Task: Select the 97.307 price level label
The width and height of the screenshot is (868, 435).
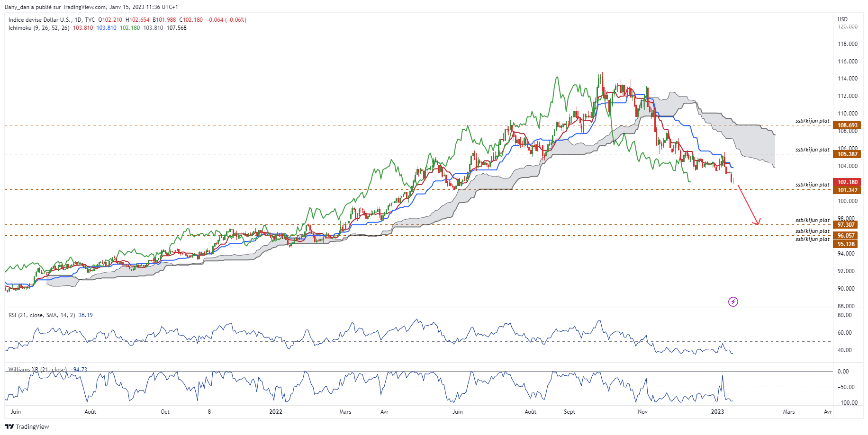Action: point(846,225)
